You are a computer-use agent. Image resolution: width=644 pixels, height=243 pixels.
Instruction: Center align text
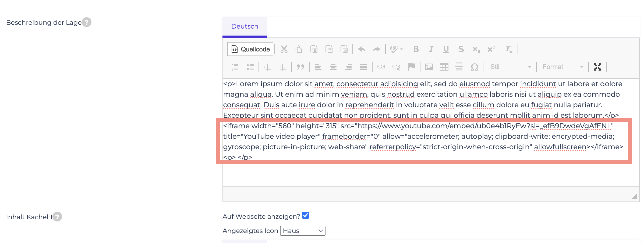point(333,67)
